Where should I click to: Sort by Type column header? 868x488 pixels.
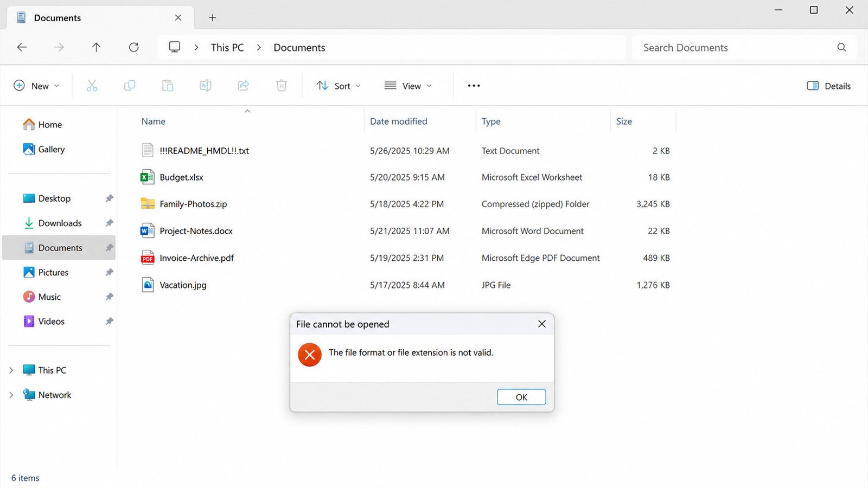tap(491, 121)
